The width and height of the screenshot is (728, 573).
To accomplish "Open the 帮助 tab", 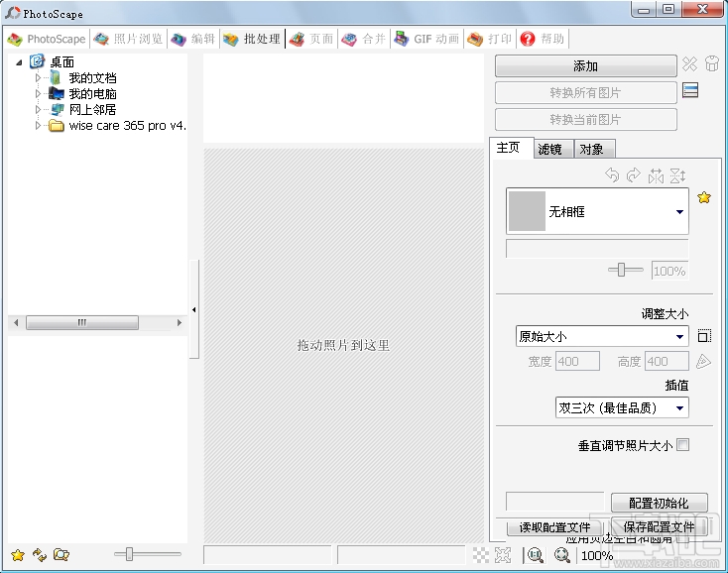I will pyautogui.click(x=543, y=39).
